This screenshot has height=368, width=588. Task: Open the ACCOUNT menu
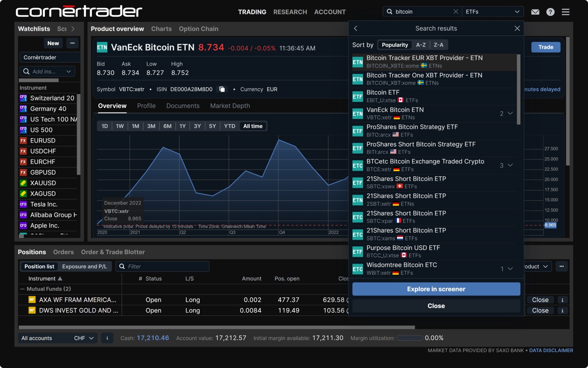pyautogui.click(x=330, y=12)
